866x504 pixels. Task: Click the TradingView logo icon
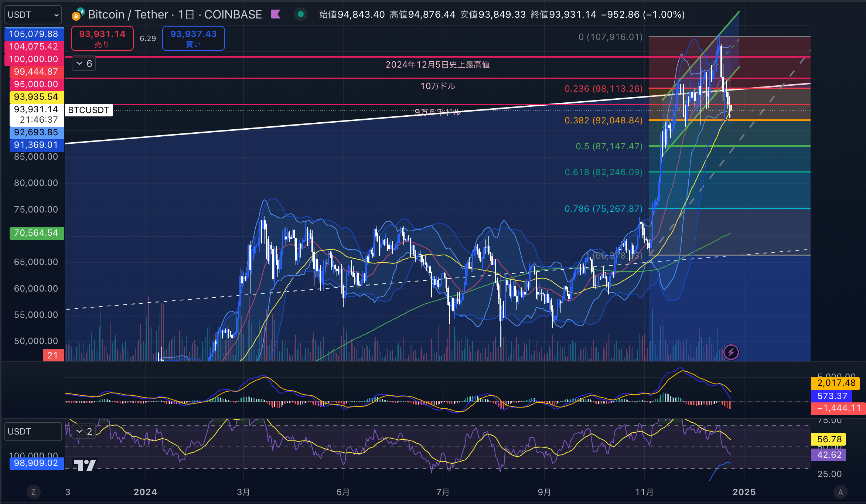point(85,465)
